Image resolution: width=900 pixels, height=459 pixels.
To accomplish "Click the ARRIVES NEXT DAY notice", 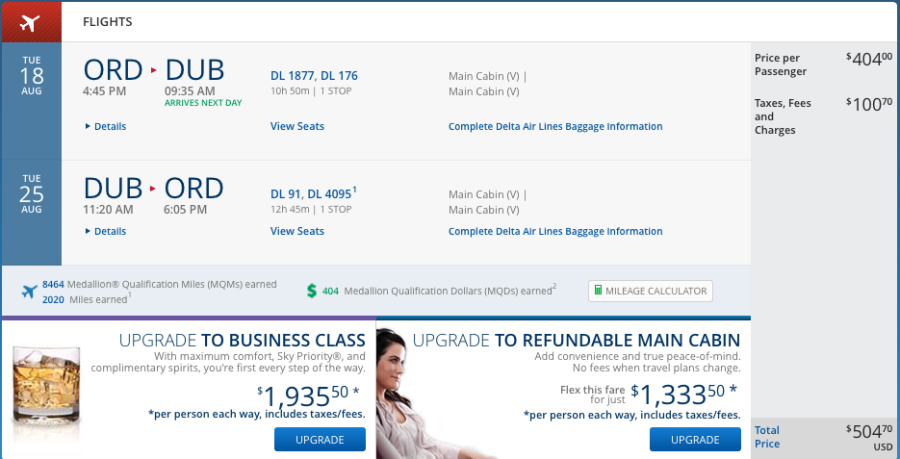I will pos(203,103).
